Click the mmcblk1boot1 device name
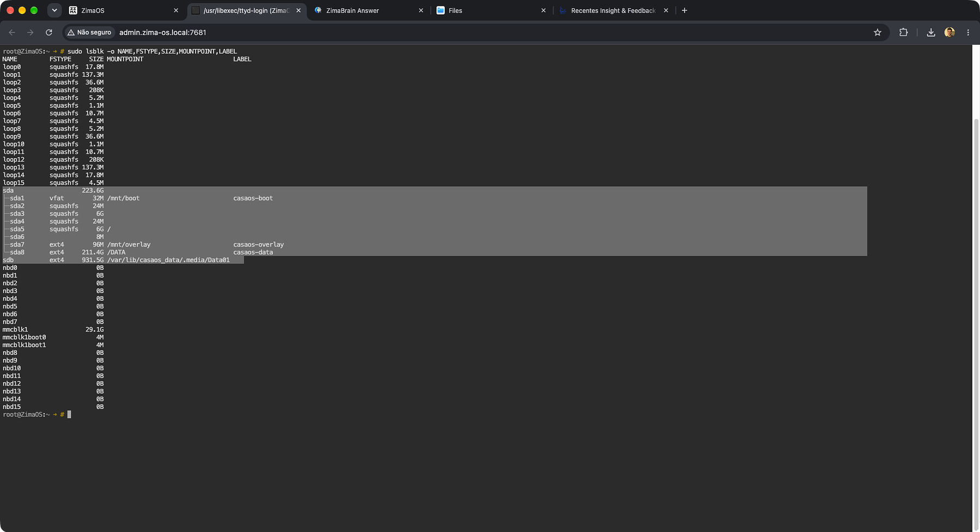The image size is (980, 532). tap(24, 345)
